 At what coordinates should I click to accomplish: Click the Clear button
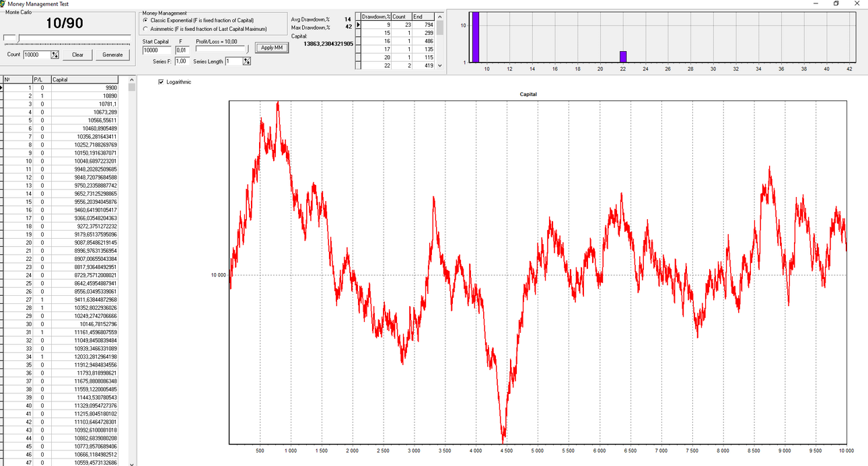tap(78, 55)
